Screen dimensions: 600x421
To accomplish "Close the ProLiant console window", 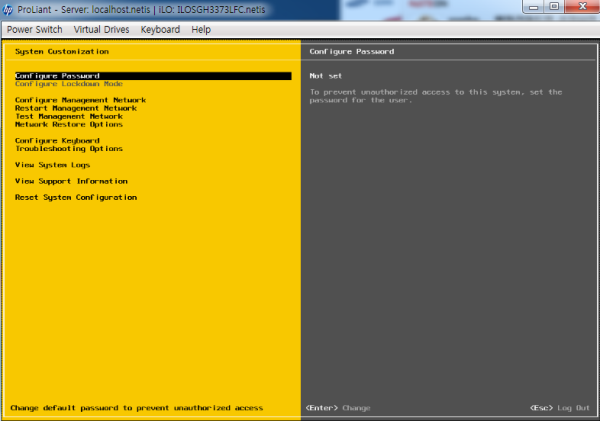I will [x=582, y=7].
